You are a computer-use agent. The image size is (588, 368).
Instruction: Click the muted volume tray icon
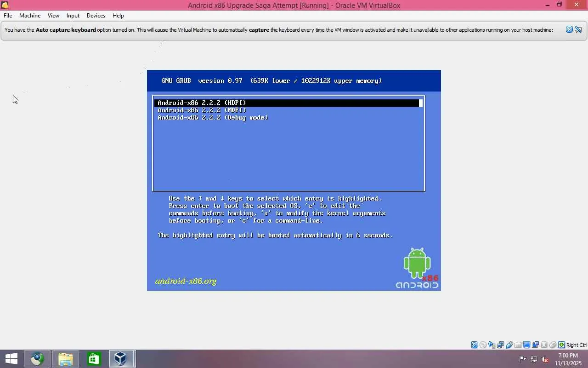pyautogui.click(x=545, y=359)
